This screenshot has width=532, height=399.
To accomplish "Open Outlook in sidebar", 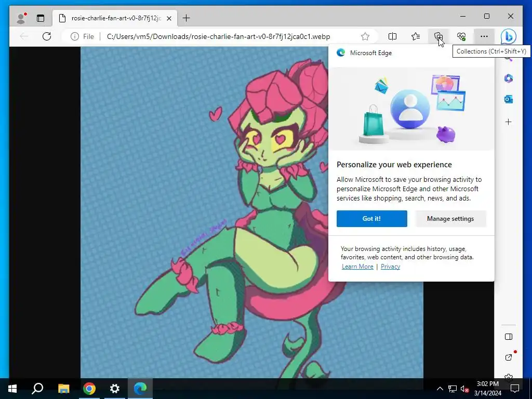I will 508,99.
